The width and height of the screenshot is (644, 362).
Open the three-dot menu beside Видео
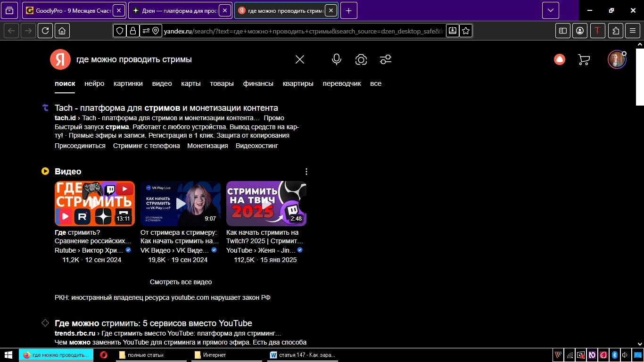[306, 172]
